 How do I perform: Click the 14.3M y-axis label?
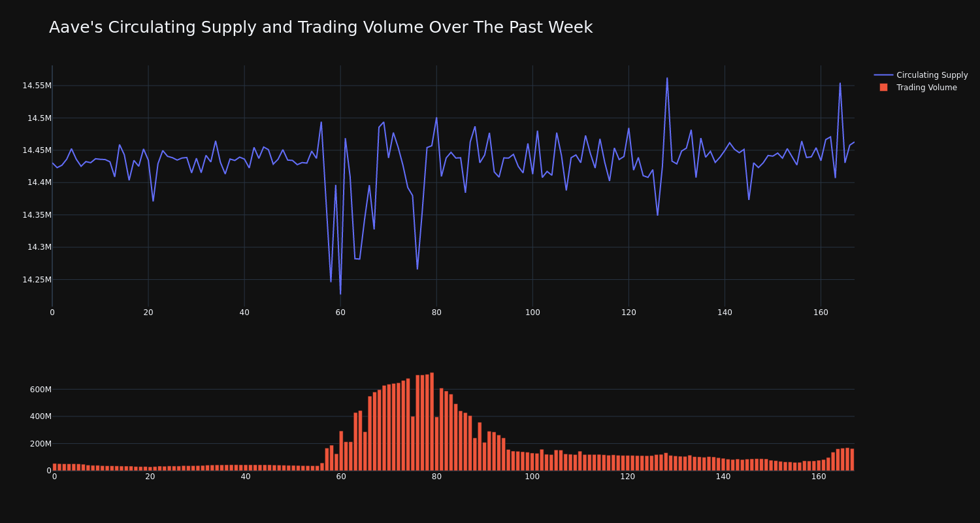point(39,247)
